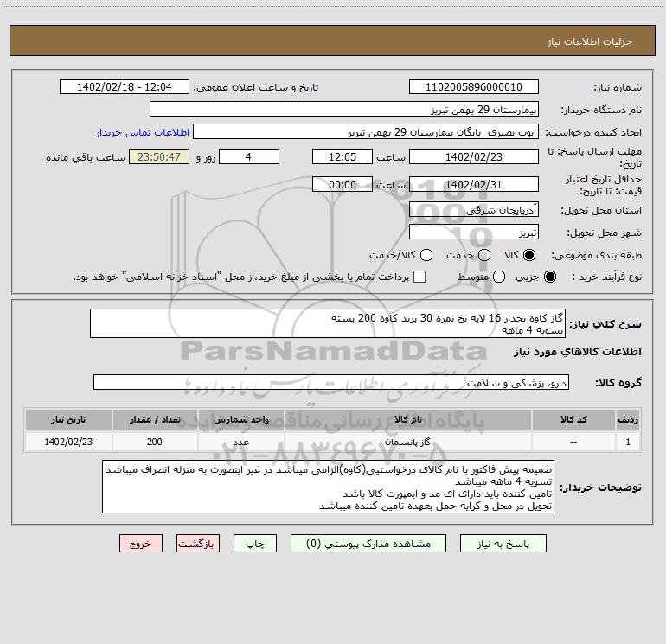Click the buyer notes text area
Viewport: 666px width, 644px height.
point(329,487)
